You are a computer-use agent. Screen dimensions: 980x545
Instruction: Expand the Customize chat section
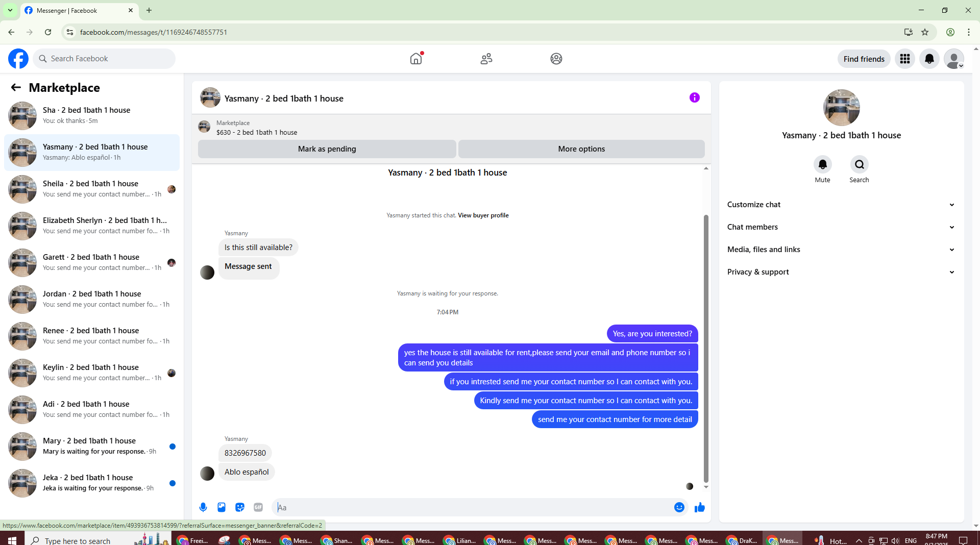[841, 205]
